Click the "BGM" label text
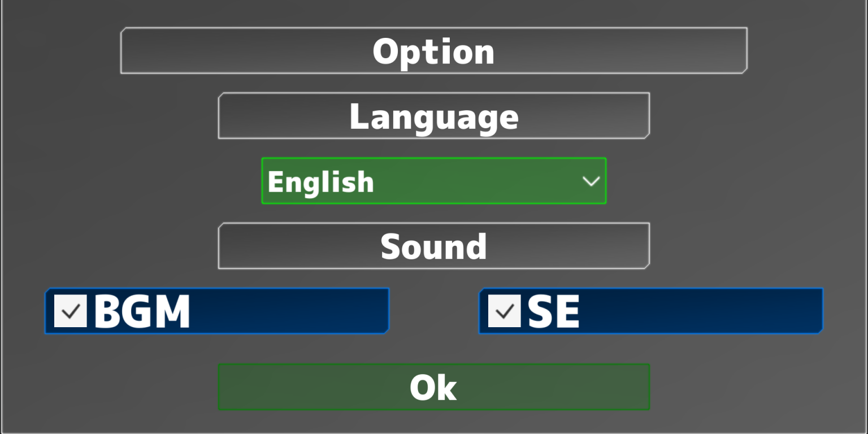 (142, 311)
